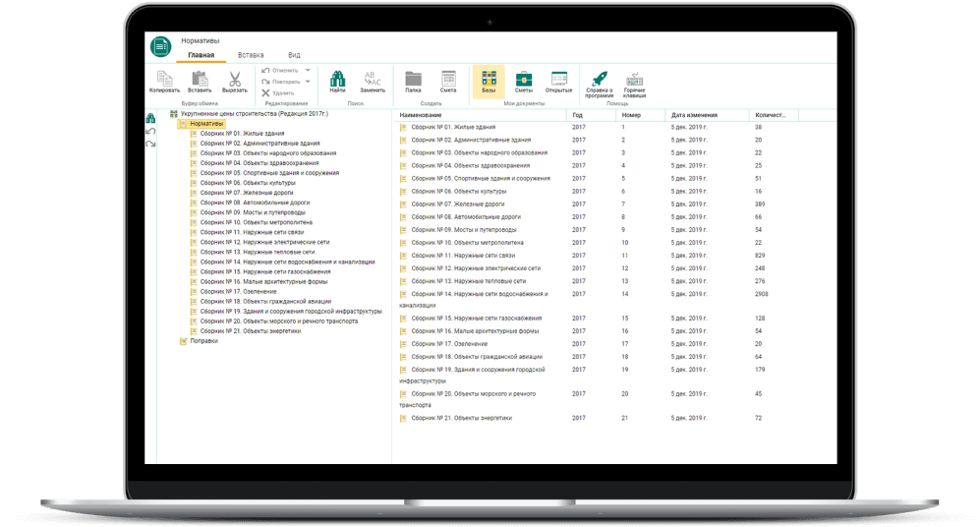980x527 pixels.
Task: Click folder icon in table row Сборник № 03
Action: 404,153
